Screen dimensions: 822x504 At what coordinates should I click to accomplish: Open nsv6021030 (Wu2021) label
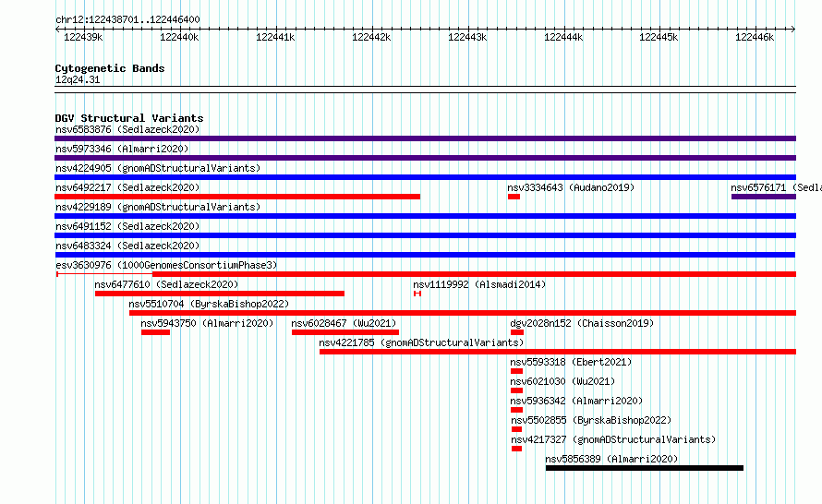coord(562,381)
